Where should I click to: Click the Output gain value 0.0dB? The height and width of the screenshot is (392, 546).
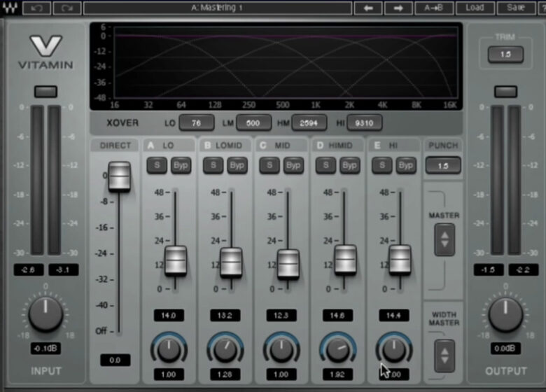click(505, 348)
